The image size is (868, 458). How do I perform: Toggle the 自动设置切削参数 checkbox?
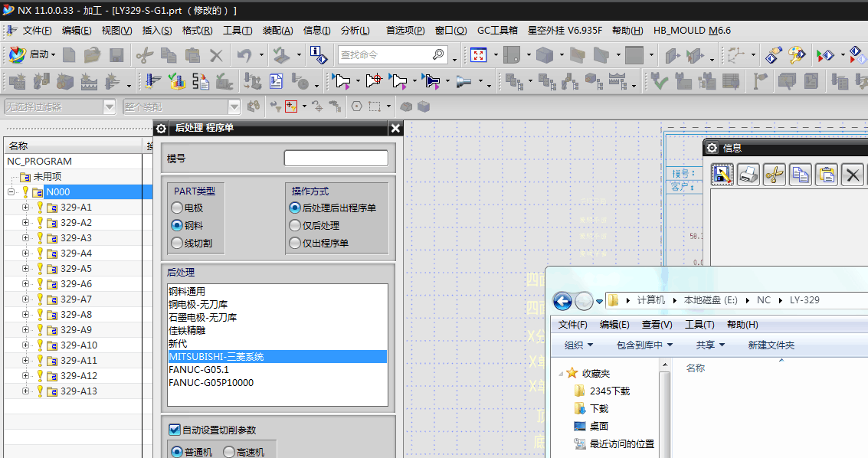(x=175, y=430)
